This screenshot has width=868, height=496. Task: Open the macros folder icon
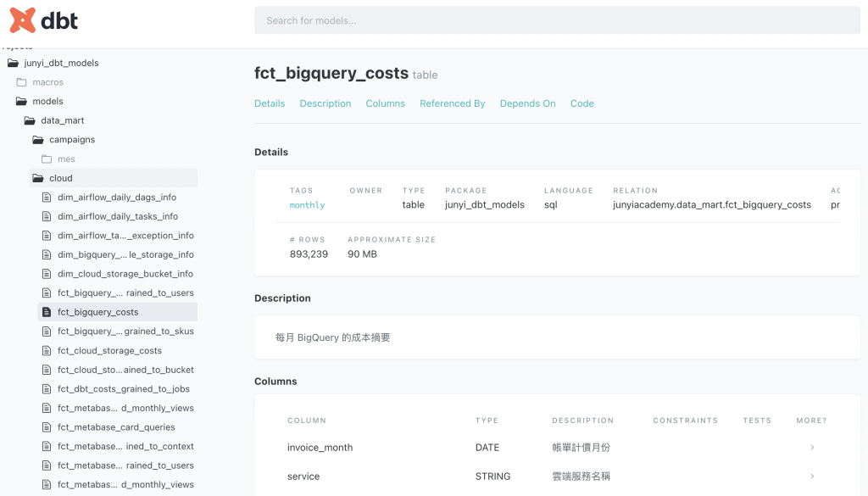tap(21, 82)
